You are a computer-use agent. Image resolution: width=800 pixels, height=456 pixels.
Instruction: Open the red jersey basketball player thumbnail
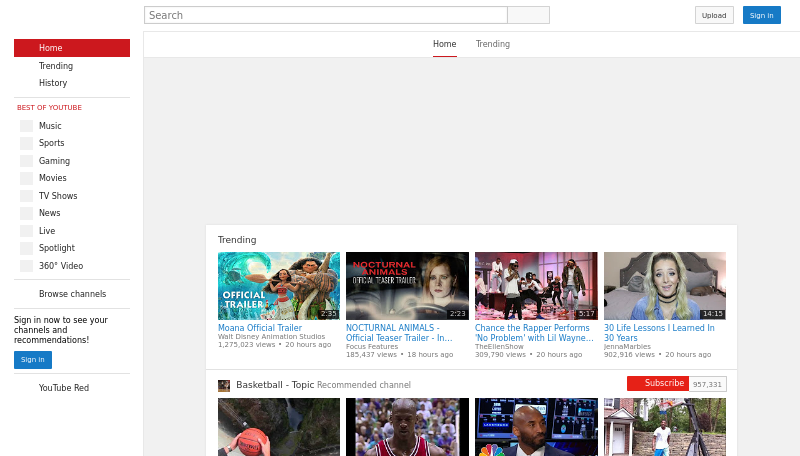(407, 427)
